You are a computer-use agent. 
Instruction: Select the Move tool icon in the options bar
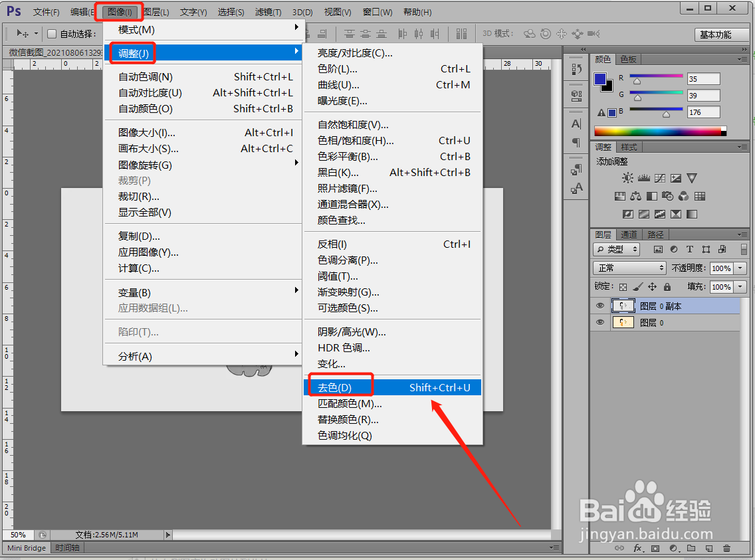pyautogui.click(x=22, y=33)
